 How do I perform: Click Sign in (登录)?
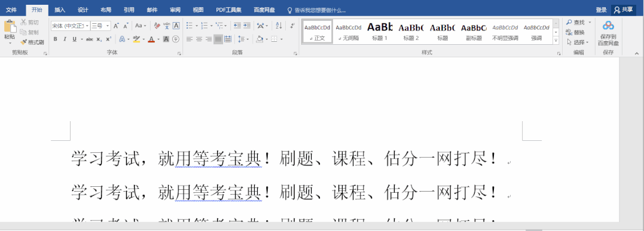[x=602, y=10]
